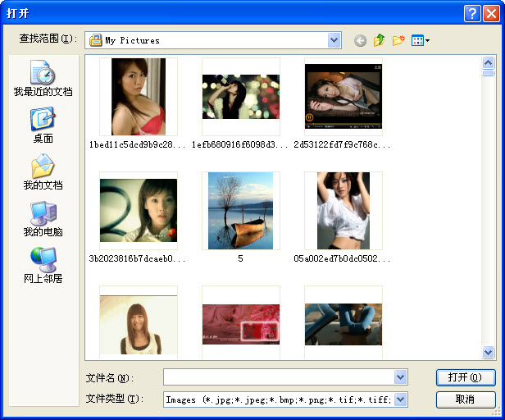Screen dimensions: 505x420
Task: Expand the 查找范围 location dropdown
Action: coord(334,41)
